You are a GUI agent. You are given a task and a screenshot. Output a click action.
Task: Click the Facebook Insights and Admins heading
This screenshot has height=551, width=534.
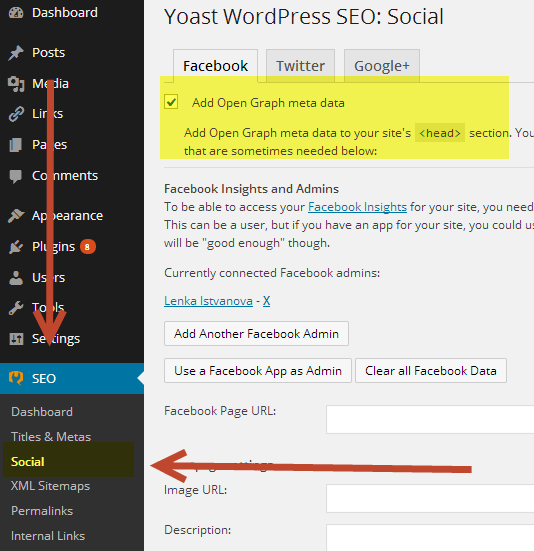pos(252,189)
